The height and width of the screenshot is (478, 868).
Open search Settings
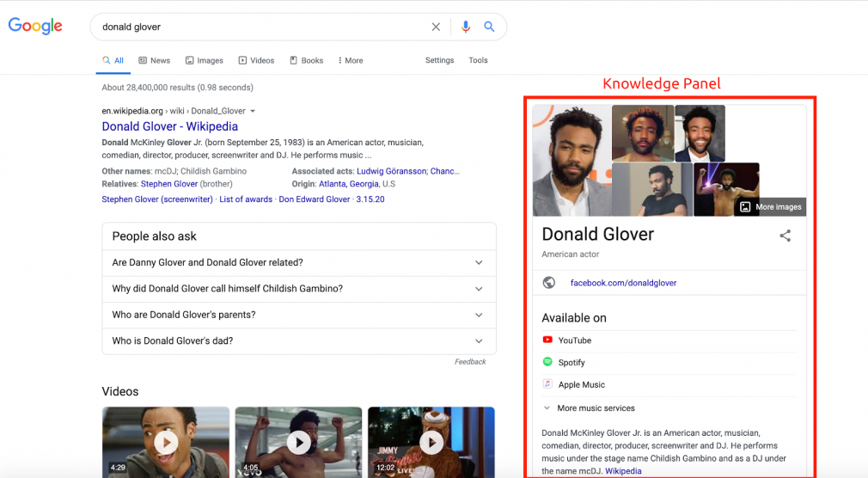click(x=439, y=60)
